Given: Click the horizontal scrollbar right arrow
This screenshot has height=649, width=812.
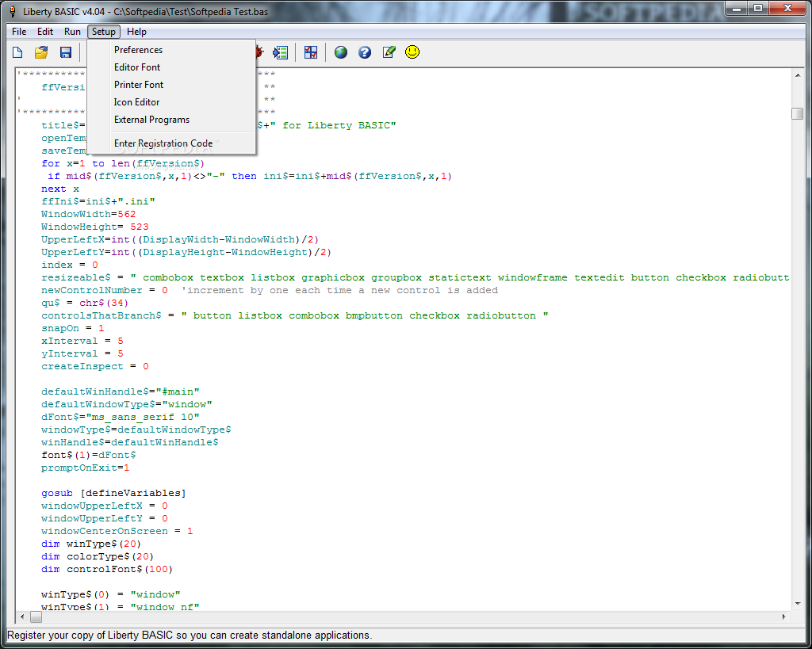Looking at the screenshot, I should (x=784, y=617).
